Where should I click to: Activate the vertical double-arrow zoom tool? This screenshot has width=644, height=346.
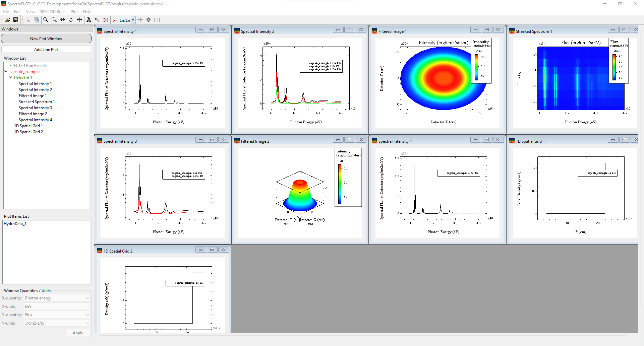71,20
